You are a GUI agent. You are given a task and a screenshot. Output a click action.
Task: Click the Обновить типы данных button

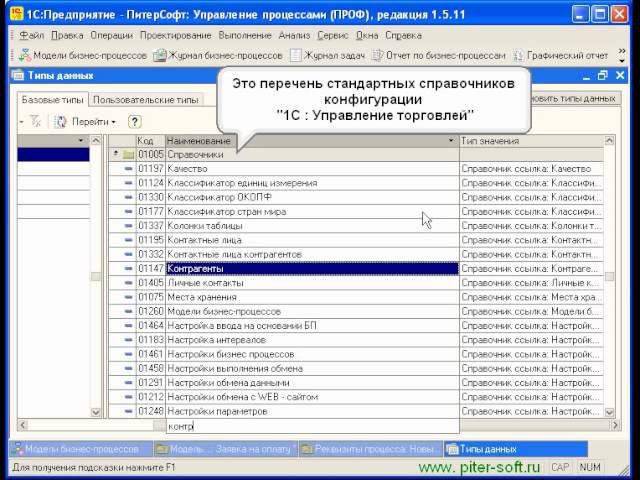click(x=576, y=98)
